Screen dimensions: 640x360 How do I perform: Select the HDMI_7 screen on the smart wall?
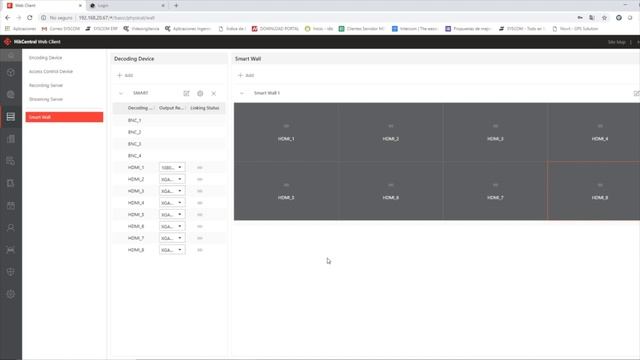point(495,191)
